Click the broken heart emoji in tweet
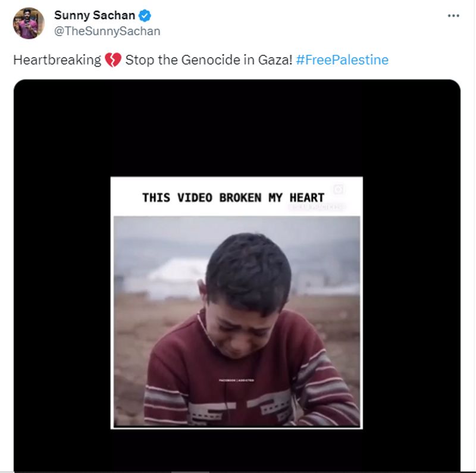This screenshot has width=476, height=473. point(113,60)
